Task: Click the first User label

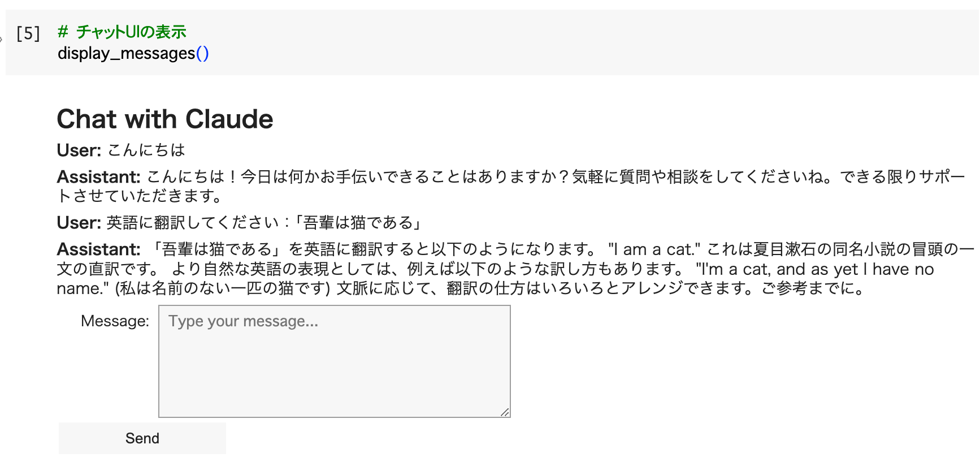Action: 79,150
